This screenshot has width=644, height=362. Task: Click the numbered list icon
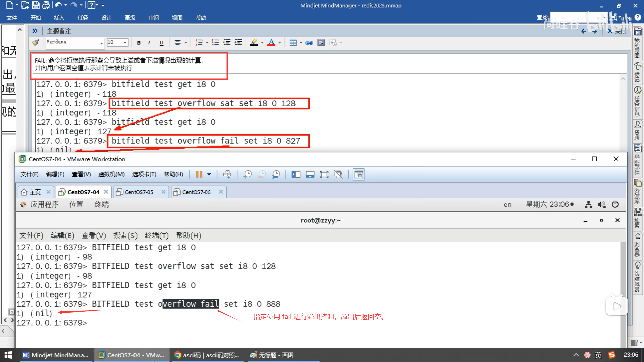[199, 43]
